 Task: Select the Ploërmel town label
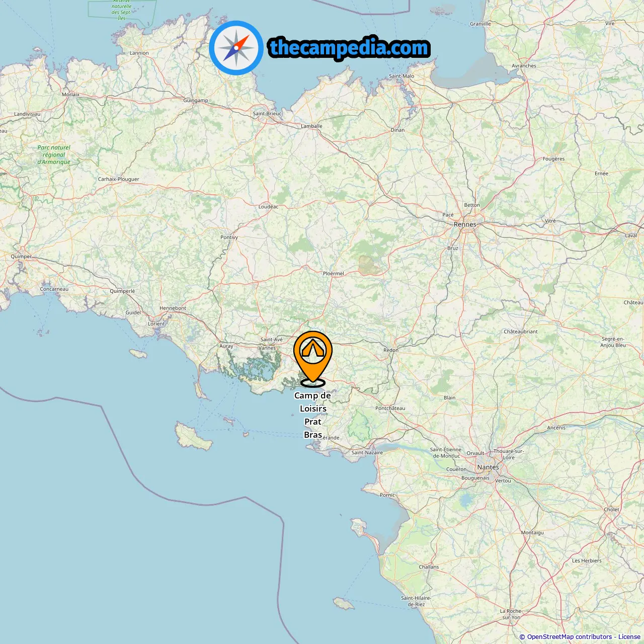coord(334,274)
